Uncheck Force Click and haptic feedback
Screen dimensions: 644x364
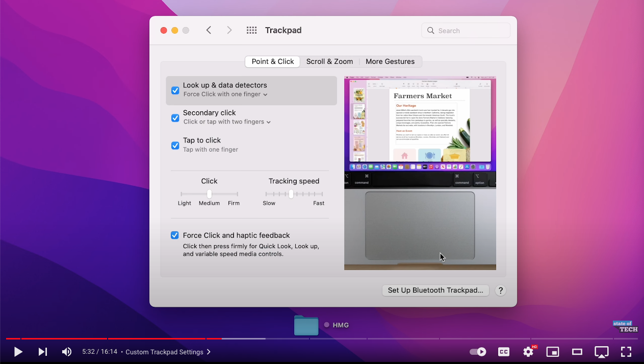click(x=175, y=235)
